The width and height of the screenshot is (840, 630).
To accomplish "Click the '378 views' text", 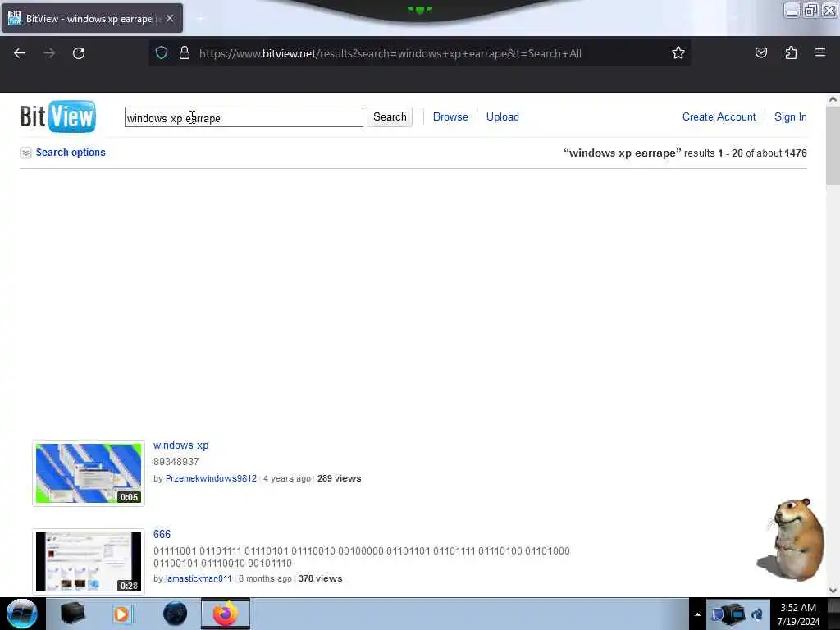I will [321, 578].
